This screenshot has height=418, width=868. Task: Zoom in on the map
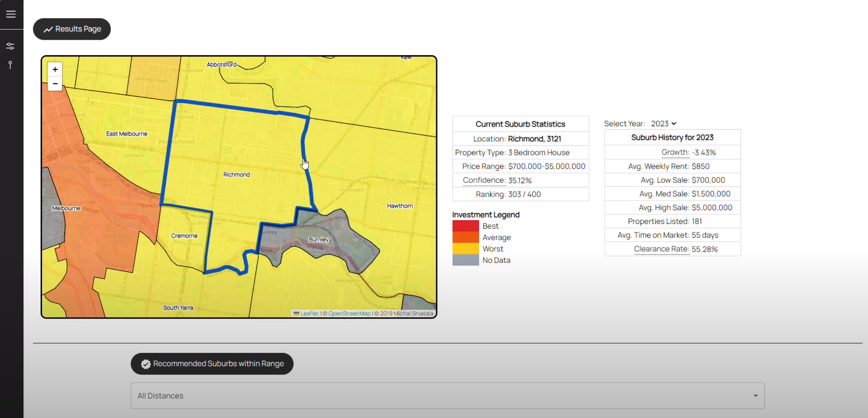55,69
